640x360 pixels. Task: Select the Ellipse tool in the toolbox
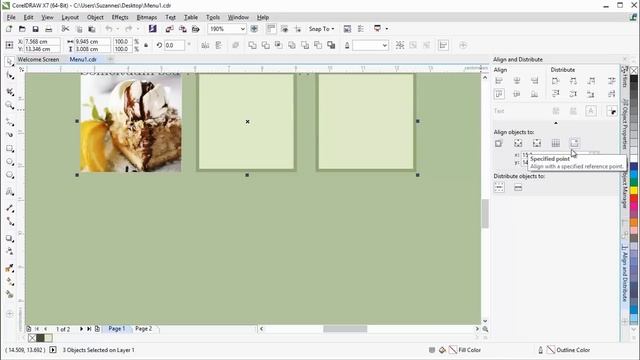(x=10, y=162)
